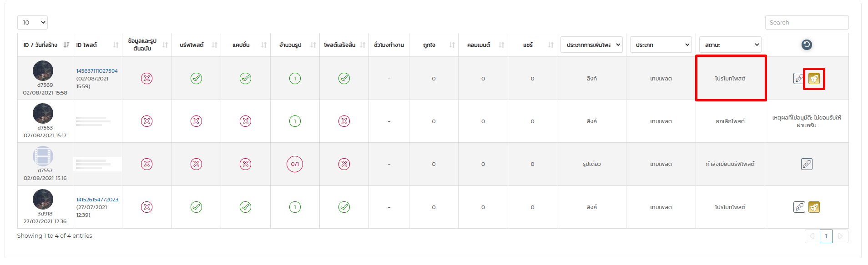Open the ประเภท filter dropdown
The height and width of the screenshot is (265, 868).
(x=661, y=45)
